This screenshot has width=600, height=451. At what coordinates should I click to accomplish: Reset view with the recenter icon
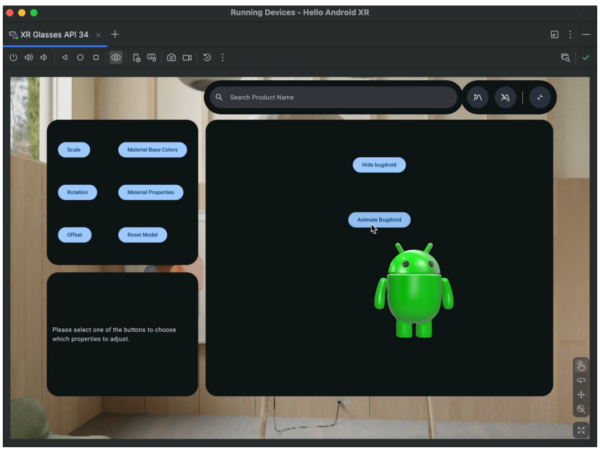coord(581,430)
